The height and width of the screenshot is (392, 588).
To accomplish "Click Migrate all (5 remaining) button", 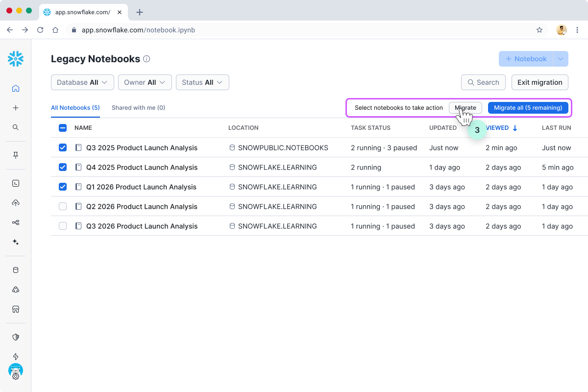I will coord(528,108).
